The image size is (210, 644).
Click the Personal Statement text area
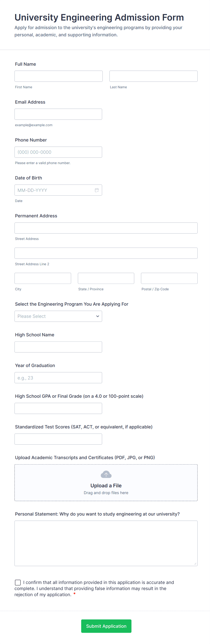pos(106,543)
